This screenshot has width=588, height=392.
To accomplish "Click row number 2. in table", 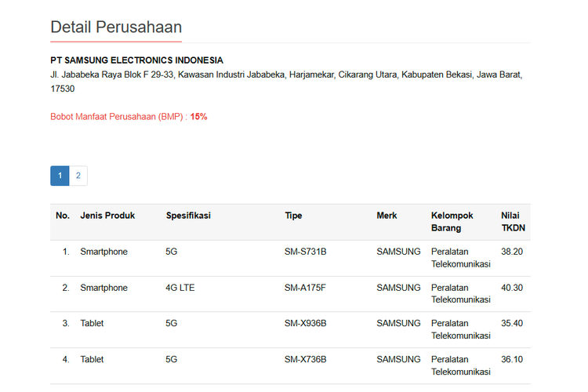I will tap(66, 288).
